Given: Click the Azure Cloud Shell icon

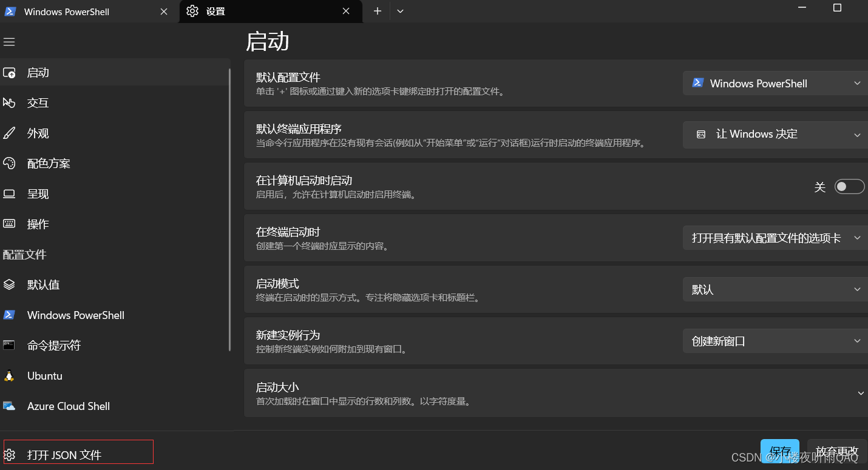Looking at the screenshot, I should click(9, 406).
